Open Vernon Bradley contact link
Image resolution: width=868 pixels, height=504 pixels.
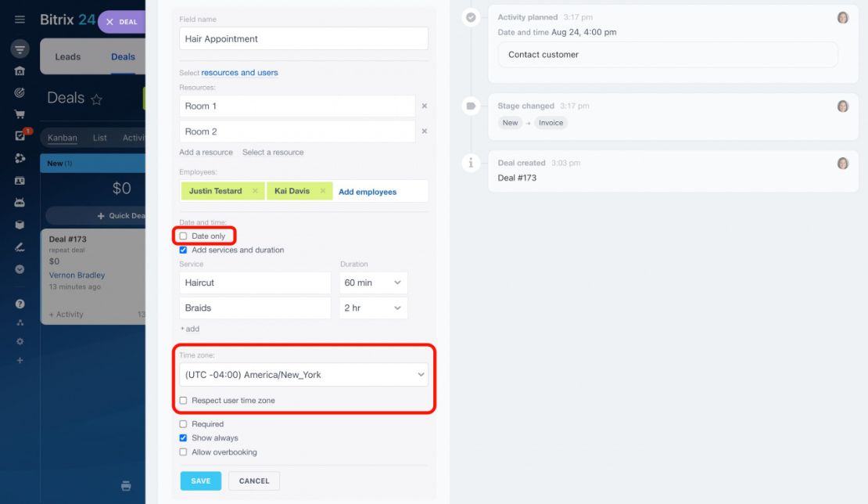[x=77, y=275]
